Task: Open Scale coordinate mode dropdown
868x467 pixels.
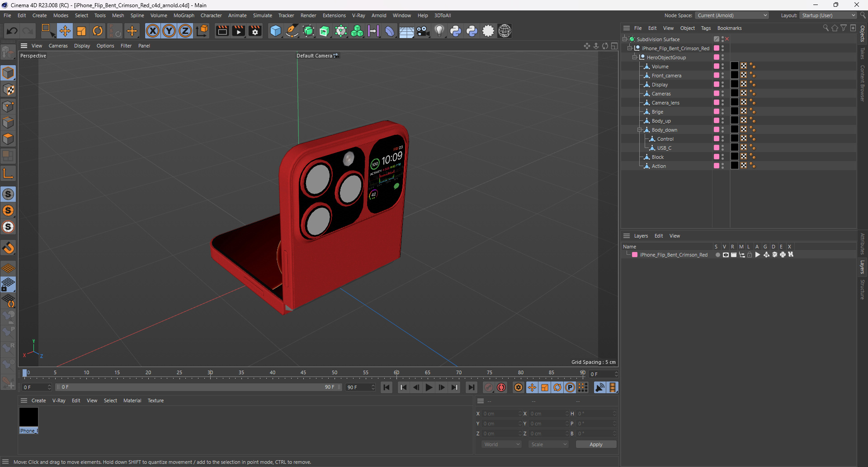Action: 548,444
